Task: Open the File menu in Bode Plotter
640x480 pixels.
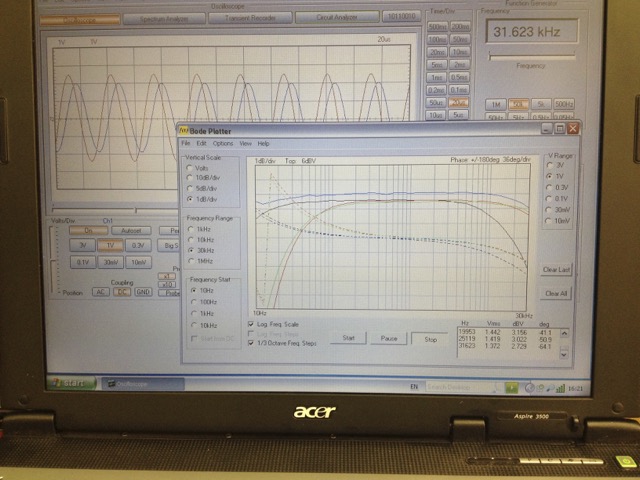Action: tap(185, 143)
